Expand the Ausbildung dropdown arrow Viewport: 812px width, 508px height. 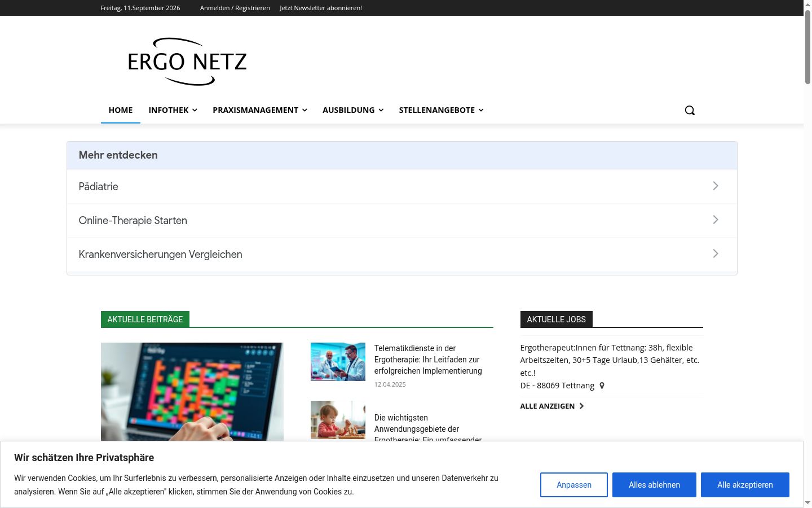(381, 110)
